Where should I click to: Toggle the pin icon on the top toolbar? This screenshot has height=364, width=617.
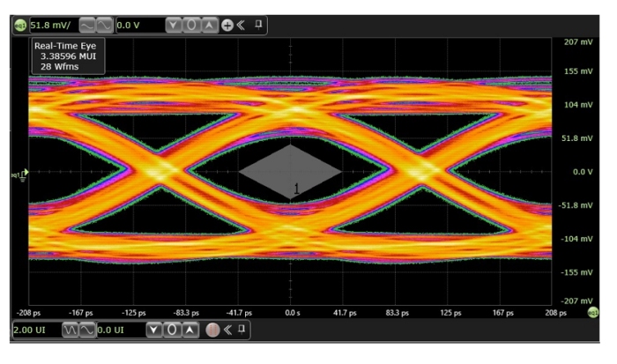[x=258, y=25]
